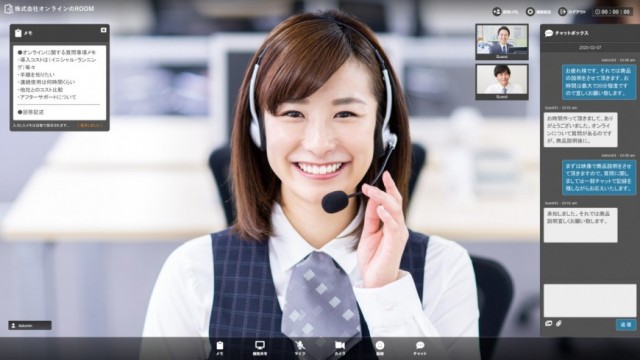This screenshot has height=360, width=640.
Task: Toggle the muted microphone icon
Action: click(x=300, y=348)
